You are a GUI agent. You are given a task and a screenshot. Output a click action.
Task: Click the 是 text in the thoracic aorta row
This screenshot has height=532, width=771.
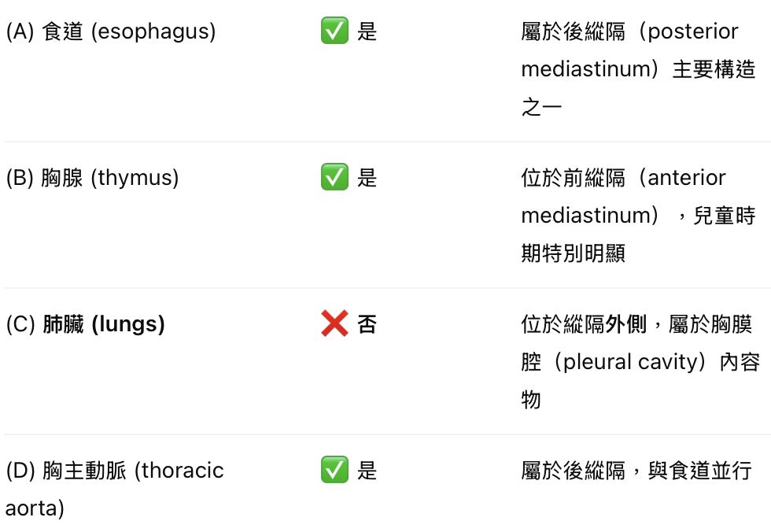pos(367,471)
